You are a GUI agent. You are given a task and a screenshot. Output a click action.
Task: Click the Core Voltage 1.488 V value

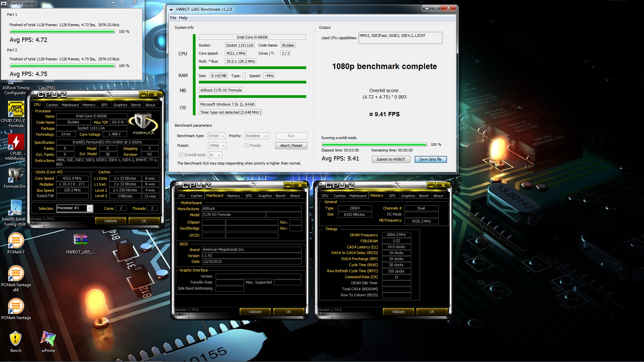click(x=114, y=134)
